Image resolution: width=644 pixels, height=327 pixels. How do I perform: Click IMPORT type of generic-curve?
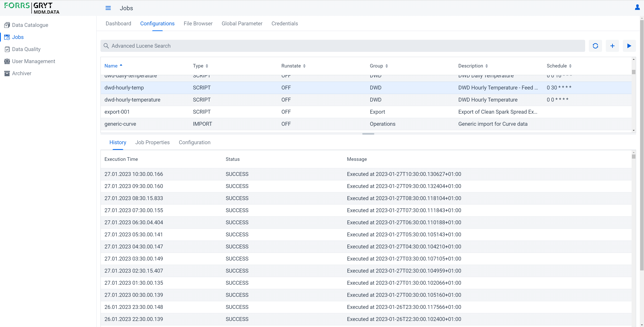point(202,124)
